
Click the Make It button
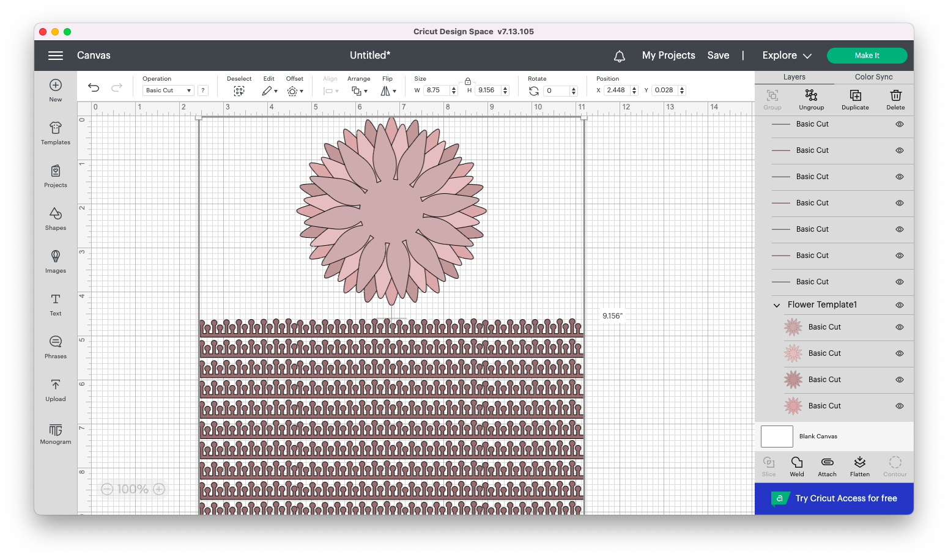point(867,55)
